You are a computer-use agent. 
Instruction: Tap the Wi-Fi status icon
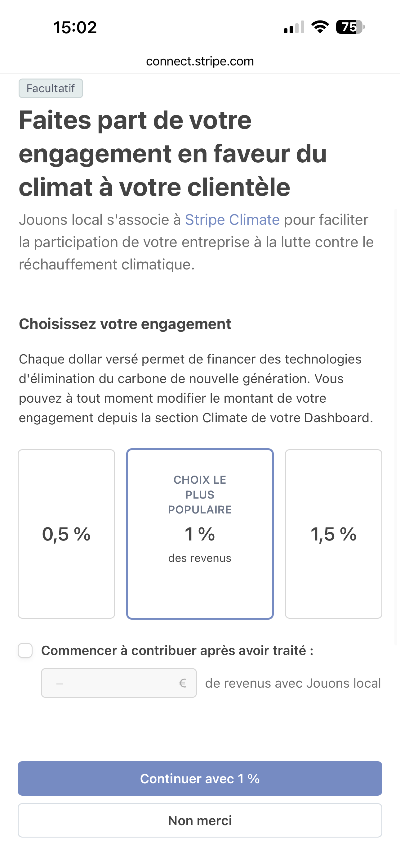(x=320, y=27)
